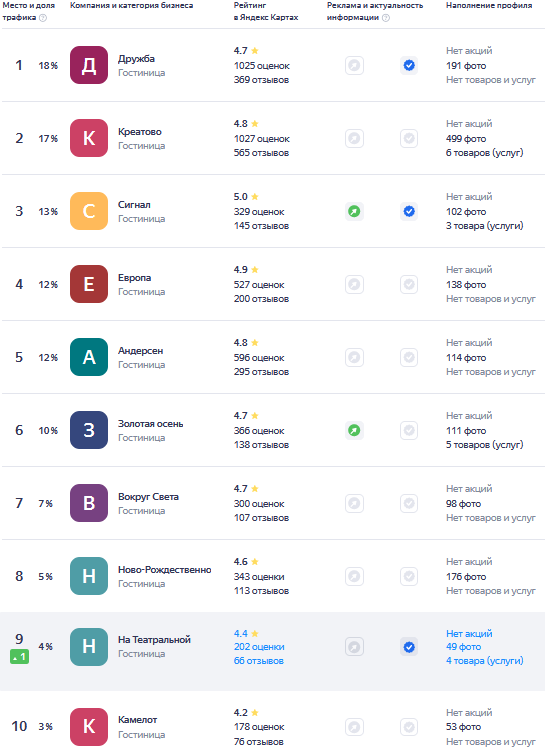
Task: Click the blue verified checkmark for Дружба
Action: pos(409,65)
